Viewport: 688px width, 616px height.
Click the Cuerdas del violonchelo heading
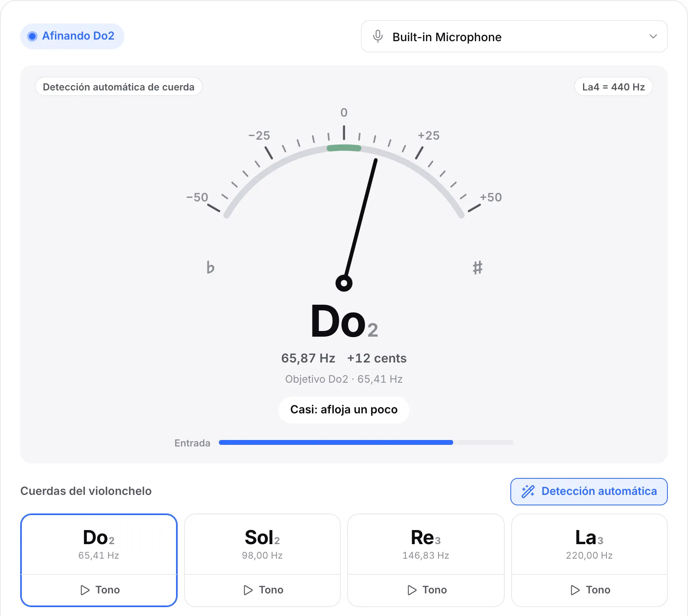pos(86,491)
